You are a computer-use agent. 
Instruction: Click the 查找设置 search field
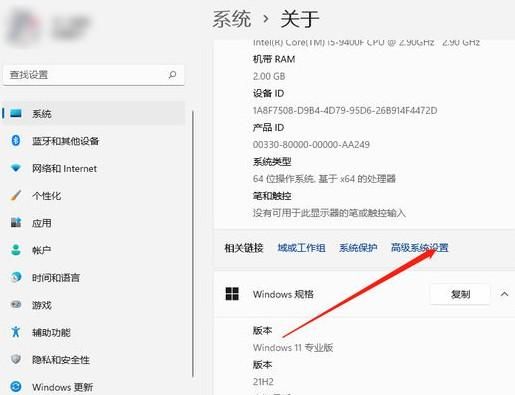pyautogui.click(x=93, y=75)
